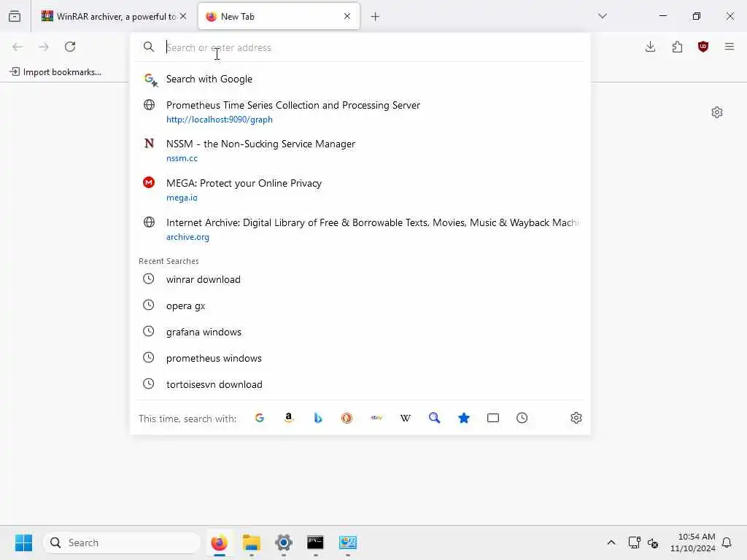Show hidden system tray icons
The image size is (747, 560).
pos(611,542)
